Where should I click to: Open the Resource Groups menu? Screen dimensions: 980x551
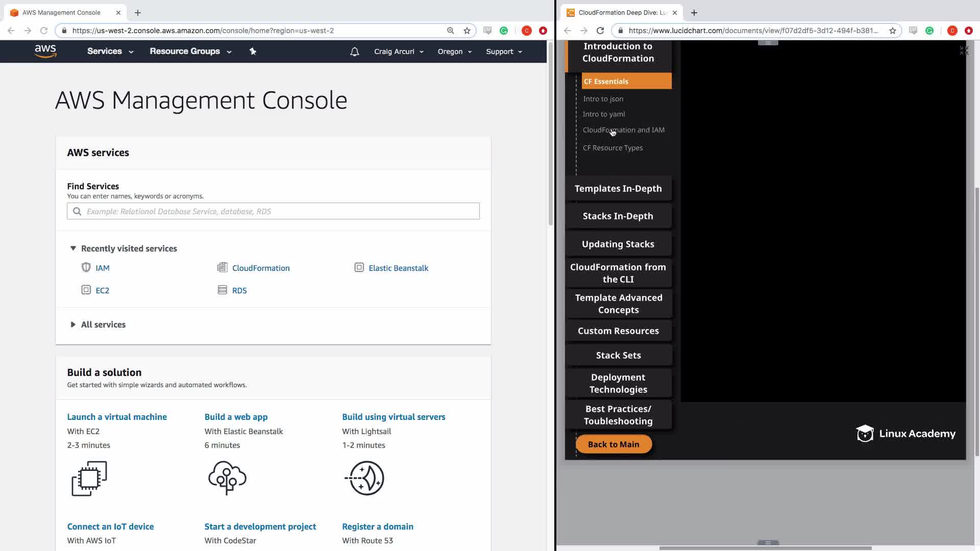point(190,52)
